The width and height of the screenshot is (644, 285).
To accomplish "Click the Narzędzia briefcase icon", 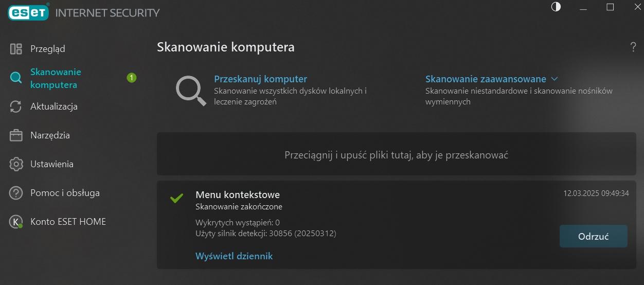I will point(16,135).
